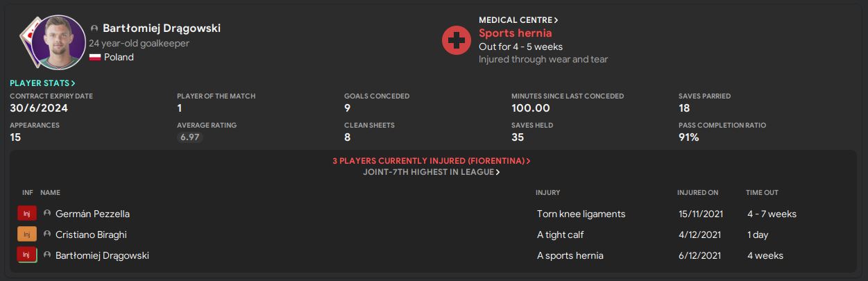Sort injured players by the Name column

click(50, 192)
